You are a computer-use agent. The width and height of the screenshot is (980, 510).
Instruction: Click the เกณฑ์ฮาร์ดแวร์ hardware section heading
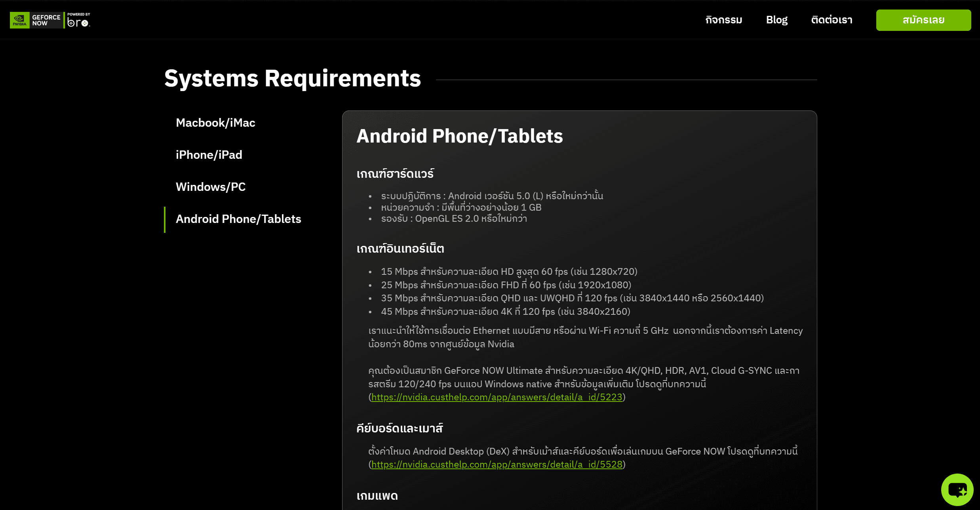tap(395, 174)
